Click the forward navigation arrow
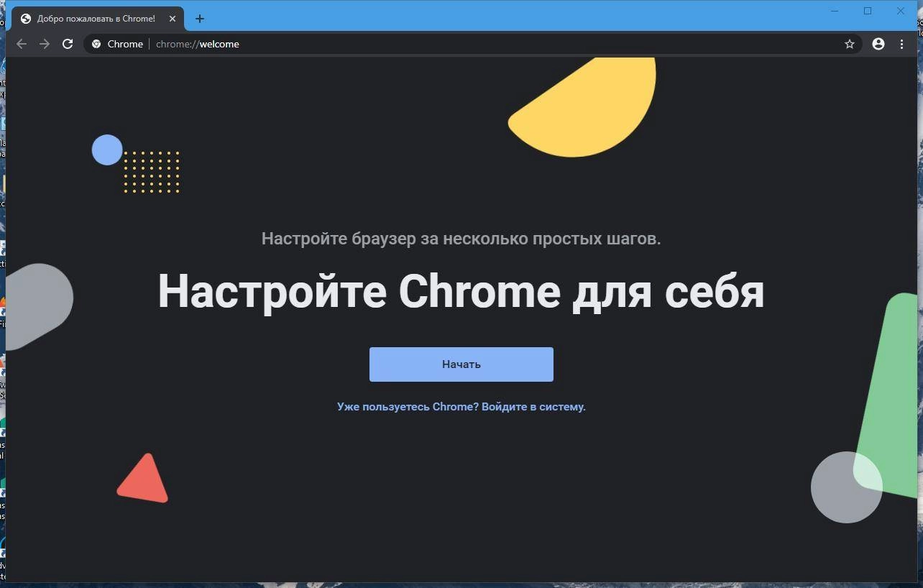The height and width of the screenshot is (588, 923). [x=45, y=44]
